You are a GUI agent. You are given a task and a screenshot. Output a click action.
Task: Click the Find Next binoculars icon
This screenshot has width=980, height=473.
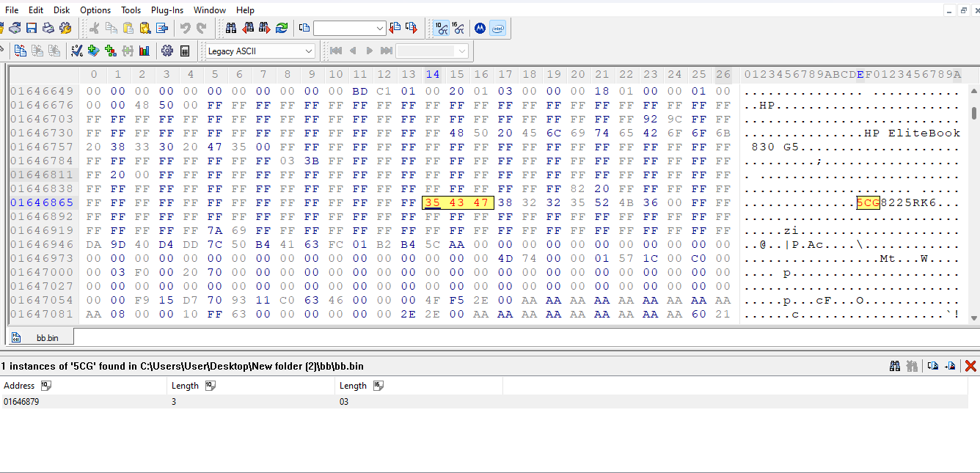[265, 28]
